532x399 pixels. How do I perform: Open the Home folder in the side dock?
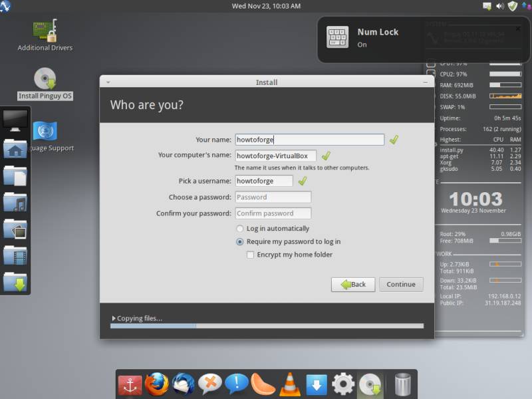pyautogui.click(x=15, y=148)
